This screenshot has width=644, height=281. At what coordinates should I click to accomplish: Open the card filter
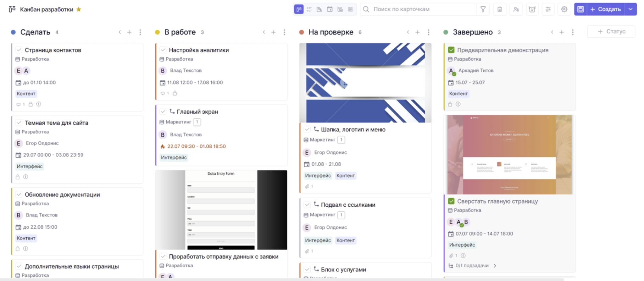[483, 9]
